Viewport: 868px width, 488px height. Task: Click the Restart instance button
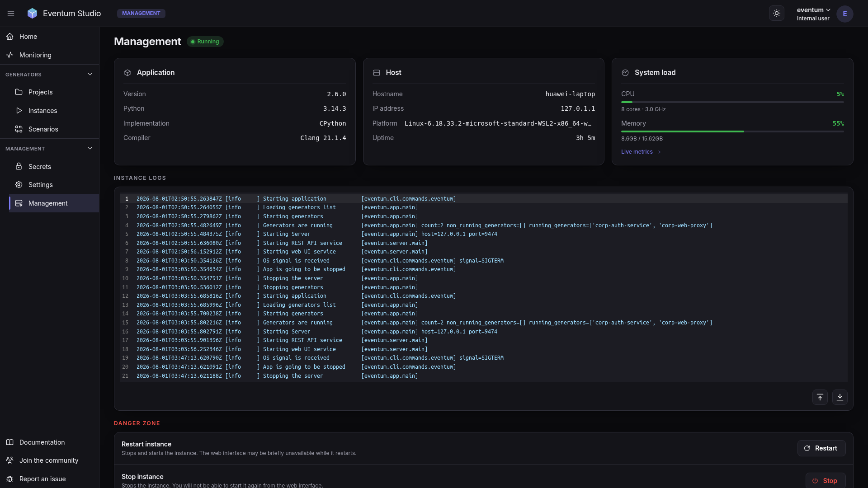pyautogui.click(x=821, y=448)
